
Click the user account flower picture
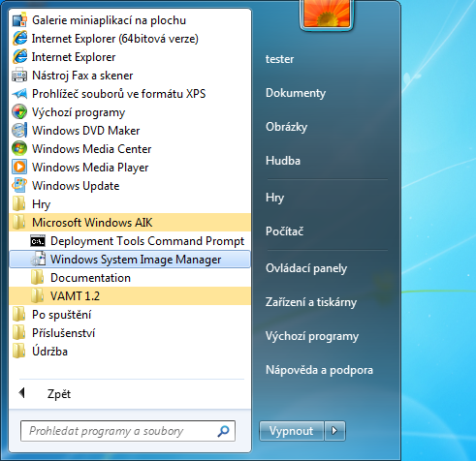click(327, 14)
